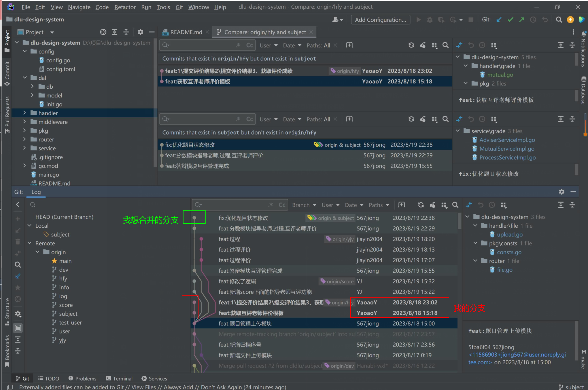Toggle Match Case in bottom log search

(x=282, y=205)
